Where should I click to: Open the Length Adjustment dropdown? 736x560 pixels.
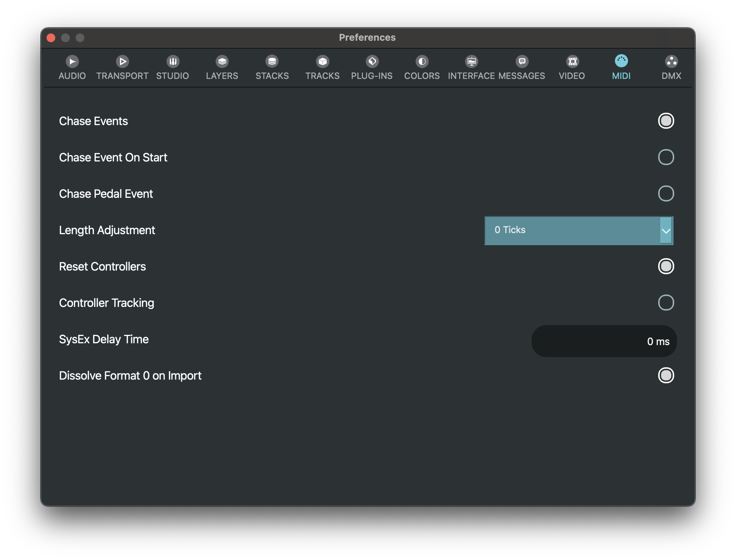tap(572, 231)
